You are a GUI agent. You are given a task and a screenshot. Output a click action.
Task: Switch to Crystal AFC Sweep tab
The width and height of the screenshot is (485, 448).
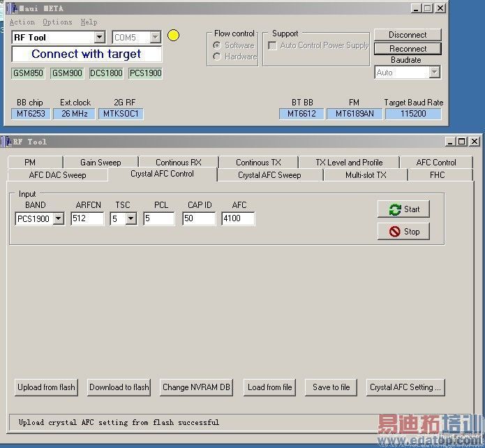pyautogui.click(x=270, y=175)
